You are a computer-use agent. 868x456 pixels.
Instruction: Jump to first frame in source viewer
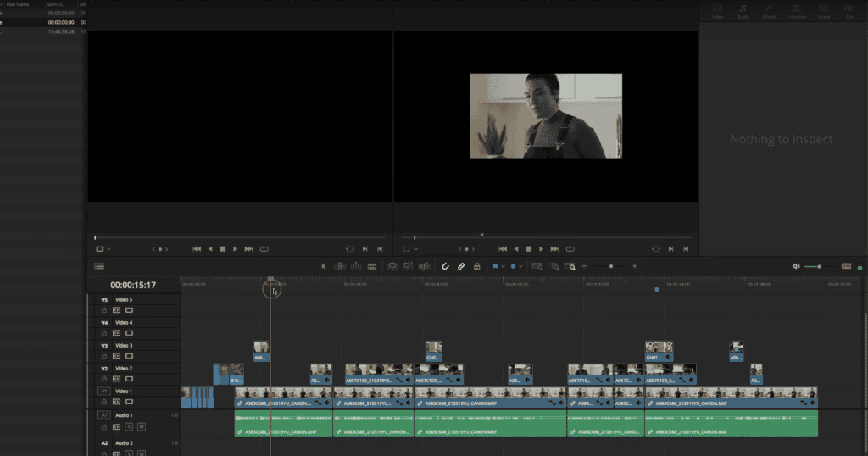[x=197, y=249]
